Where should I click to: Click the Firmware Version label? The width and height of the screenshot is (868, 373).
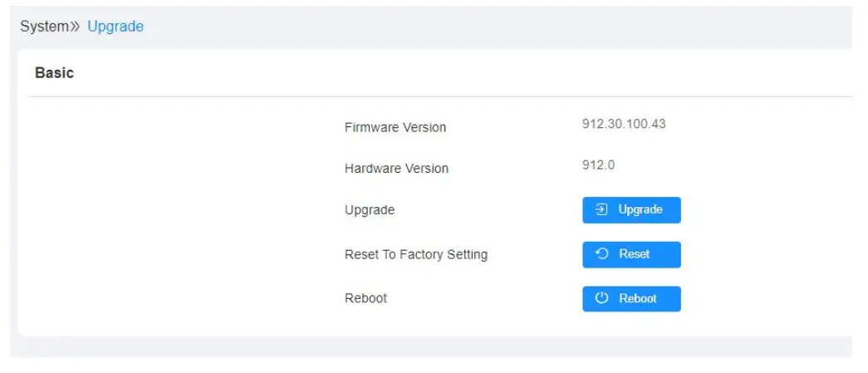pos(395,127)
